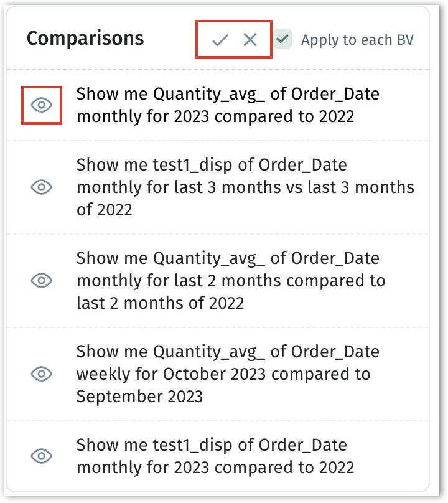Image resolution: width=448 pixels, height=503 pixels.
Task: Select 'Quantity_avg_ monthly for 2023 compared to 2022' text
Action: 228,105
